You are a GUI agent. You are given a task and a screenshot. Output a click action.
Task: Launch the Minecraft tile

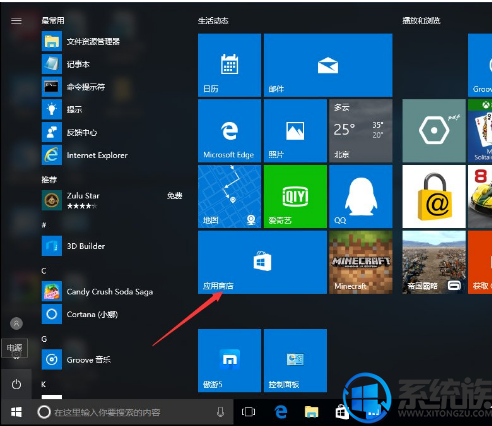[361, 262]
